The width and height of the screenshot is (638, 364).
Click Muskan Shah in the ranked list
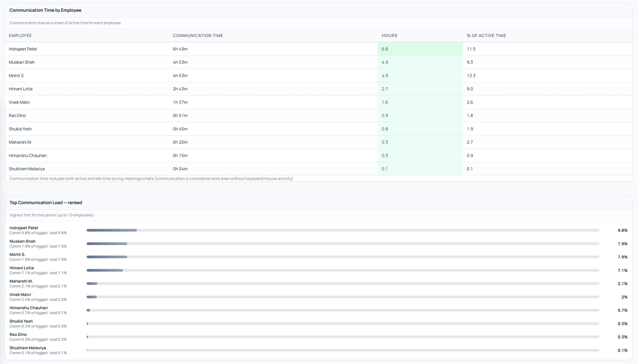tap(22, 241)
